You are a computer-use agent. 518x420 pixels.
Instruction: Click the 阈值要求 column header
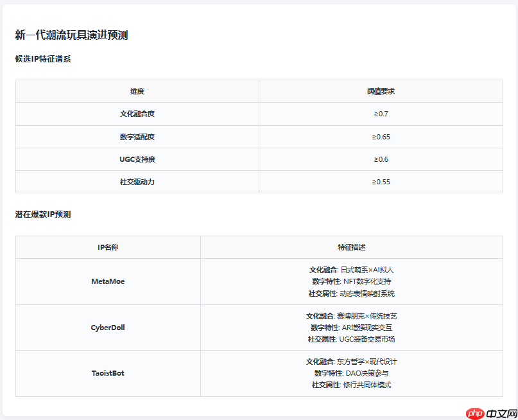pyautogui.click(x=381, y=91)
